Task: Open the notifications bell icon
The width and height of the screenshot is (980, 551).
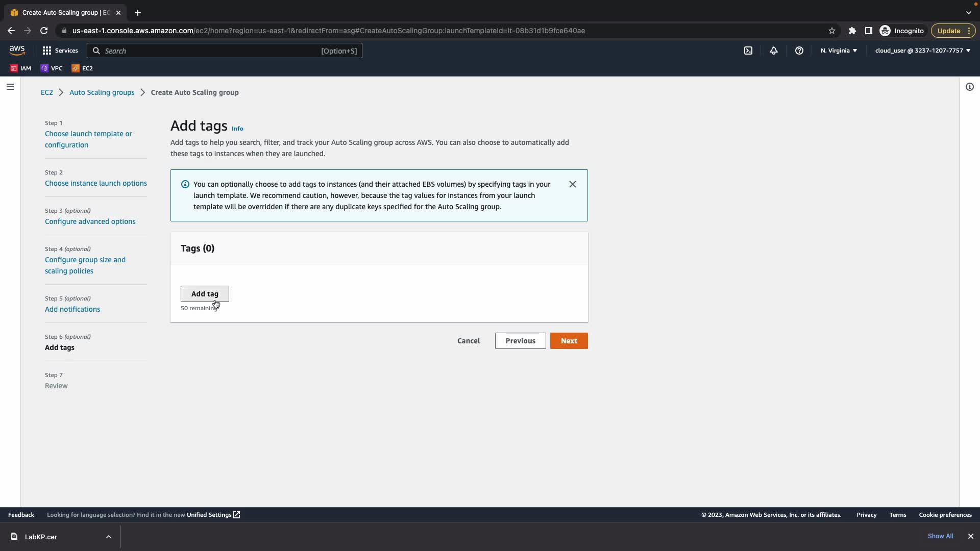Action: [x=774, y=51]
